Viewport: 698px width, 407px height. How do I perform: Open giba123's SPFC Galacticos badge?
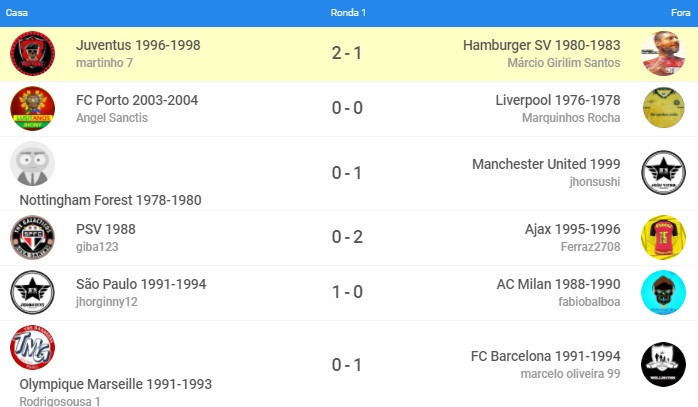(x=32, y=237)
